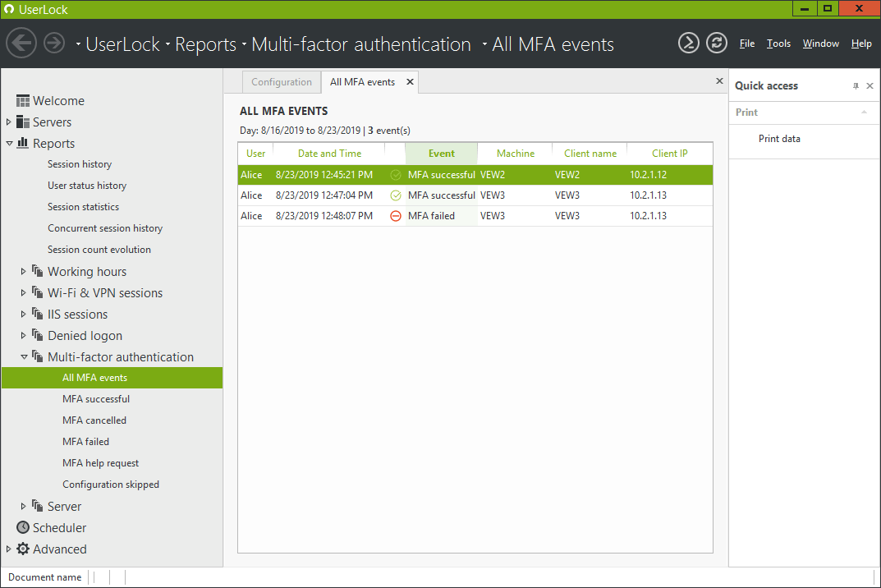The image size is (881, 588).
Task: Click the Wi-Fi & VPN sessions folder icon
Action: coord(37,292)
